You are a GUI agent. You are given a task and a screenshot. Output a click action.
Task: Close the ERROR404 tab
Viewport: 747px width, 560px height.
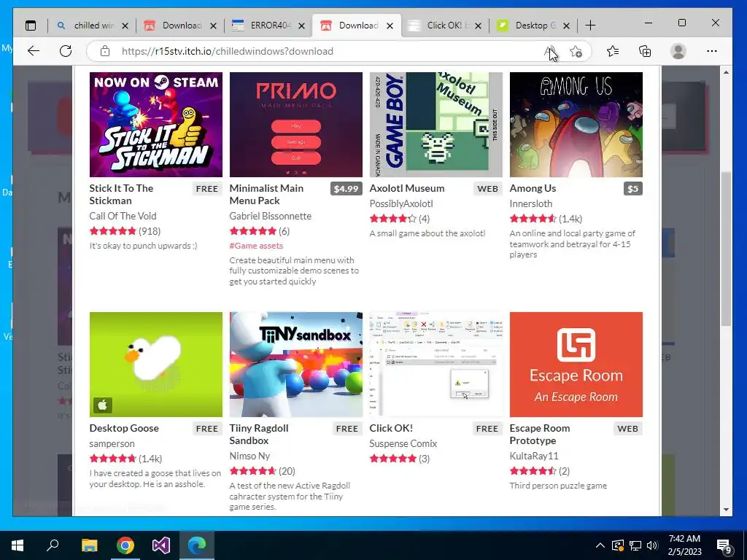[301, 26]
